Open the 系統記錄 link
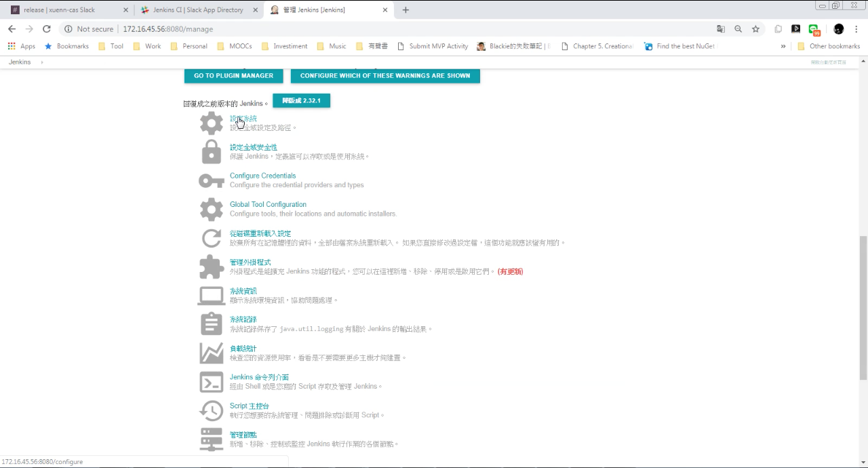 coord(243,319)
